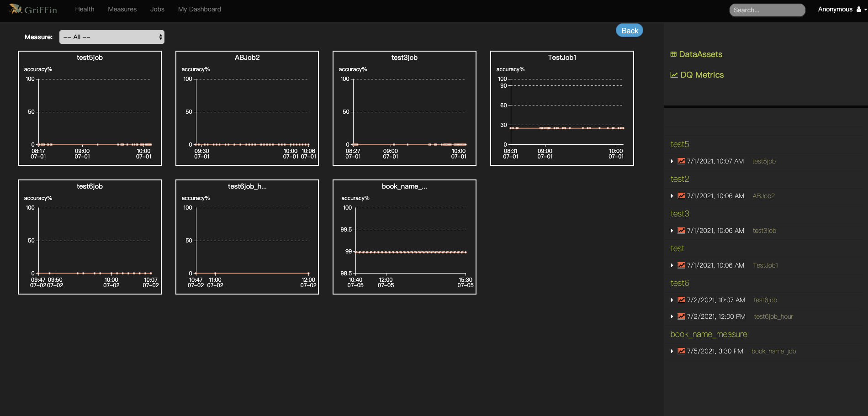Expand the test5job row arrow
This screenshot has width=868, height=416.
[672, 161]
